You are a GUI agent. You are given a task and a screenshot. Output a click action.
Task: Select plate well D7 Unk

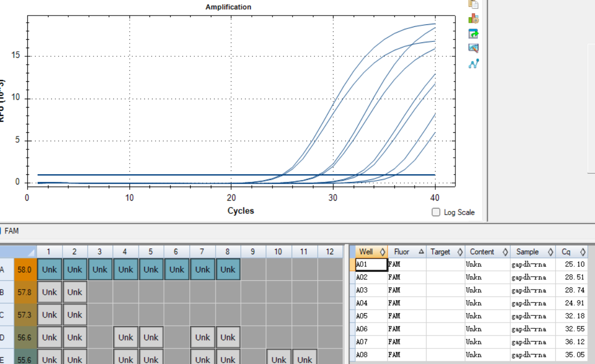(203, 338)
